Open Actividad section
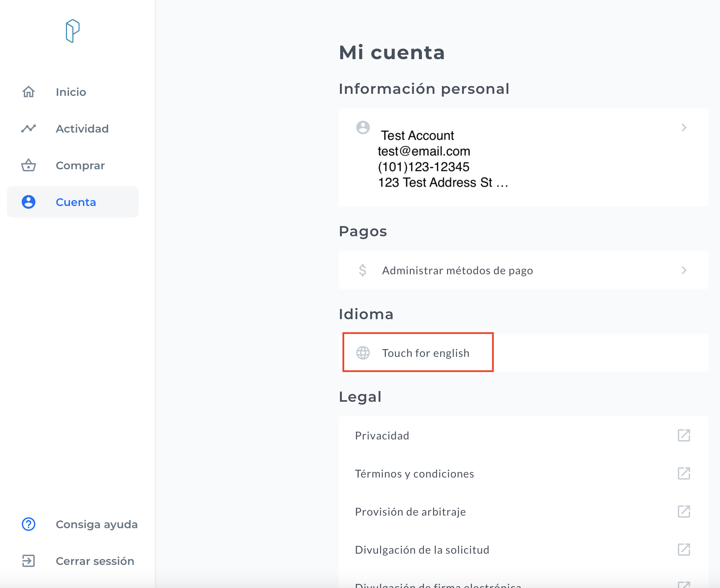The image size is (720, 588). tap(73, 128)
